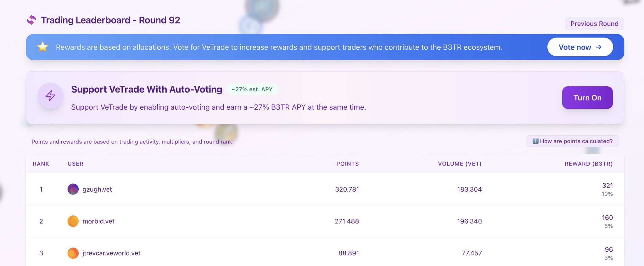644x266 pixels.
Task: Click the info icon beside points question
Action: 535,141
